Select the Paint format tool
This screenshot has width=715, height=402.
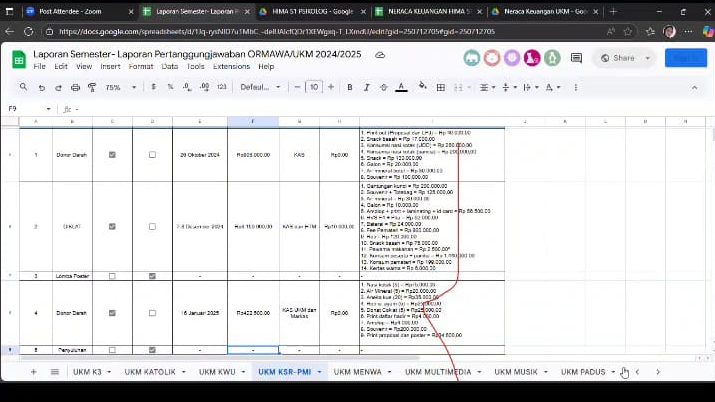[93, 87]
